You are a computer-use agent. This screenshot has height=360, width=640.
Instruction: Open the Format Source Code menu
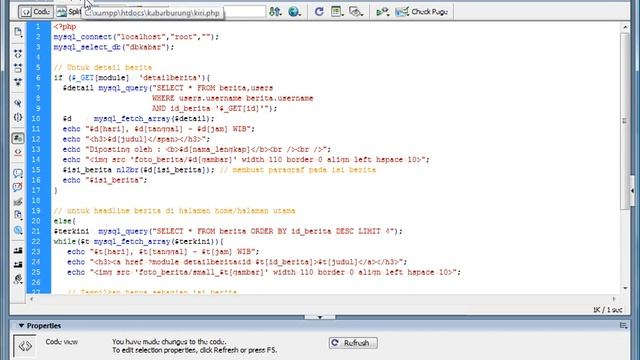pyautogui.click(x=18, y=279)
